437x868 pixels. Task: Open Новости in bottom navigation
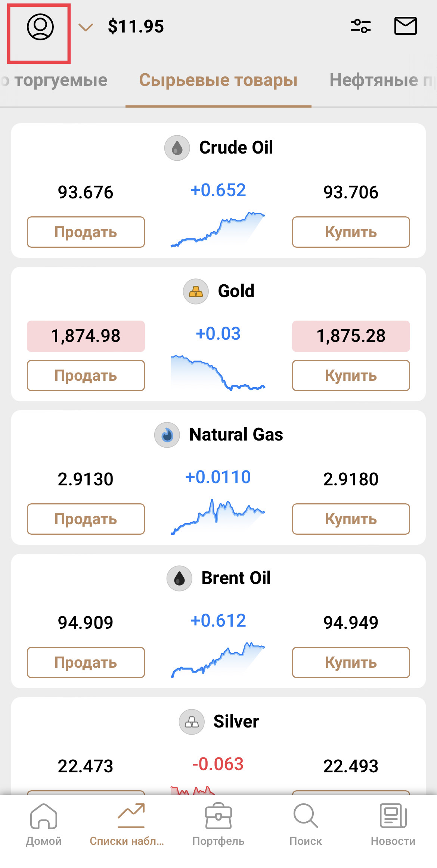393,824
